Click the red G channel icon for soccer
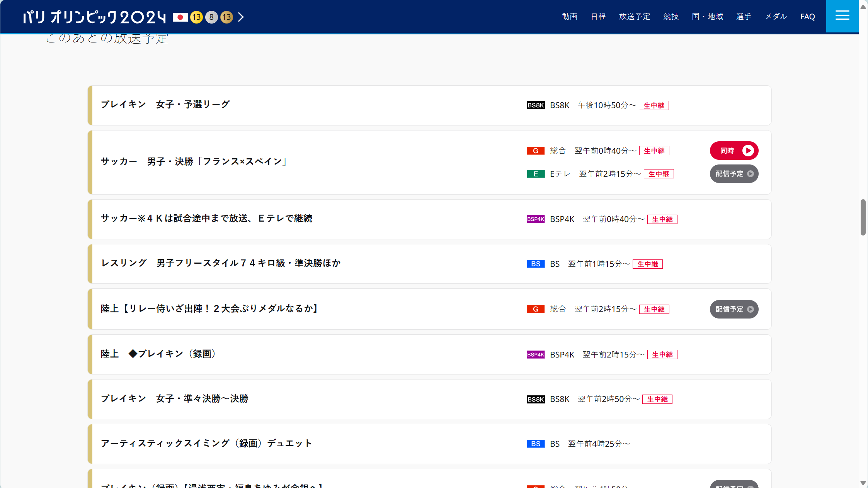Image resolution: width=868 pixels, height=488 pixels. 536,151
